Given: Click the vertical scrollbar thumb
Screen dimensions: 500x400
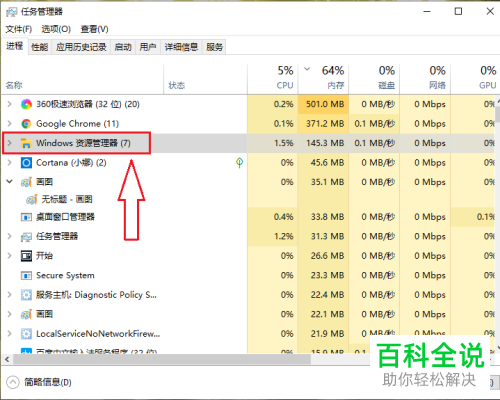Looking at the screenshot, I should point(498,113).
